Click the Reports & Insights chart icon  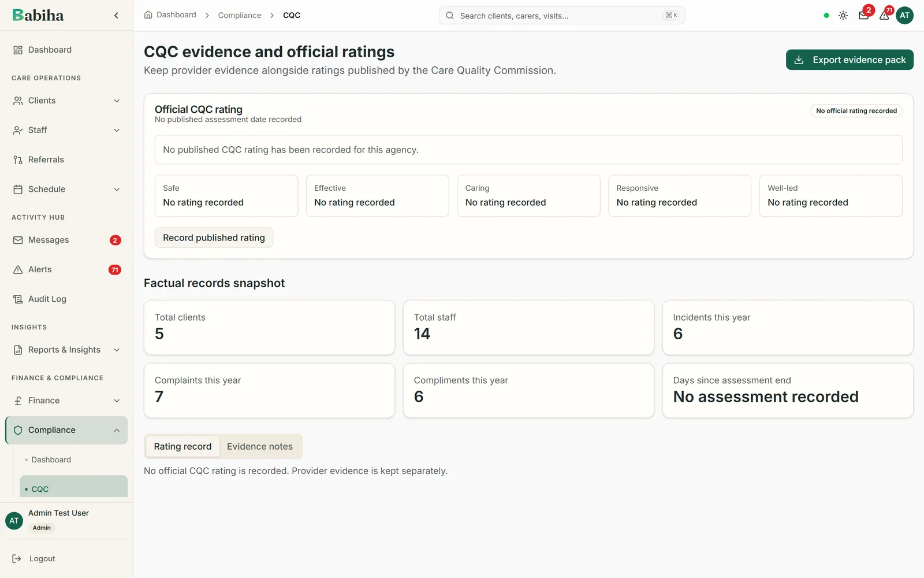pyautogui.click(x=18, y=350)
